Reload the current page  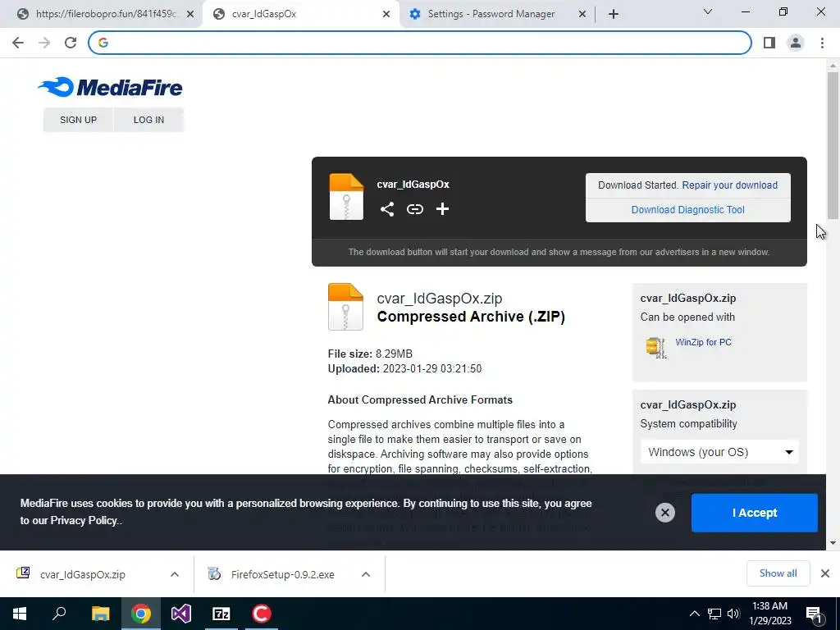pos(71,43)
